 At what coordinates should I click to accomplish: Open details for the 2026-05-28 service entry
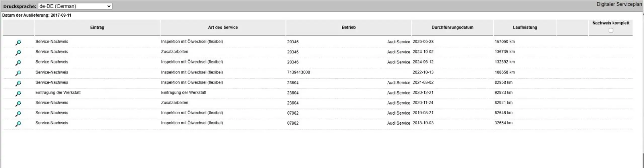18,43
